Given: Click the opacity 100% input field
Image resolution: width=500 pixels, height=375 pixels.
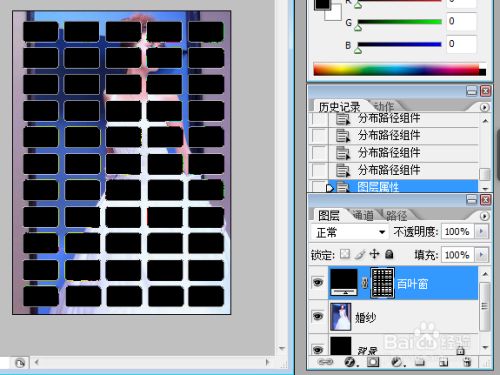Looking at the screenshot, I should 458,231.
